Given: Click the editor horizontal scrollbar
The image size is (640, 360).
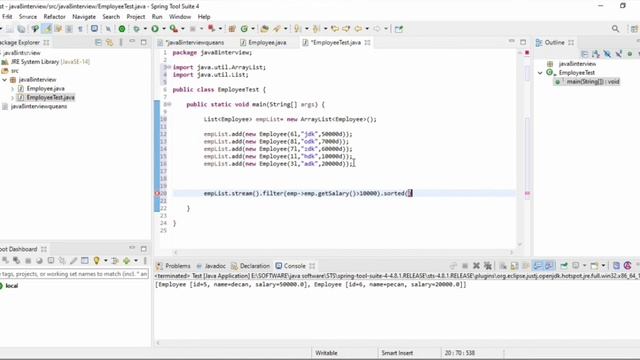Looking at the screenshot, I should coord(343,252).
